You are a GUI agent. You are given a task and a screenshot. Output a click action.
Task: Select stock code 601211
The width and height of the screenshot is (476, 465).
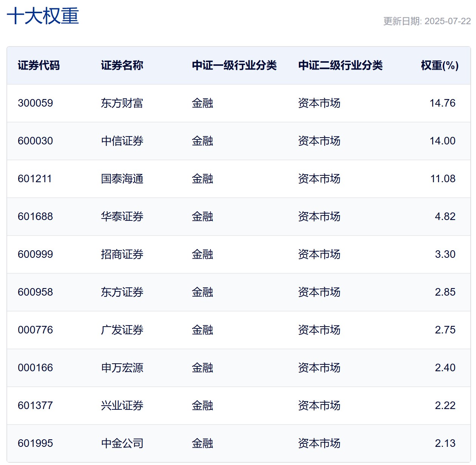click(34, 179)
